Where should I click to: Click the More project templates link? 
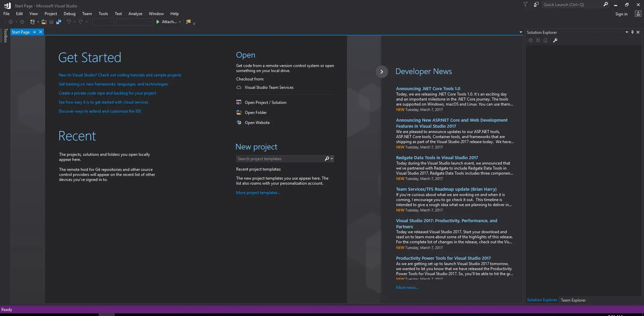(258, 193)
